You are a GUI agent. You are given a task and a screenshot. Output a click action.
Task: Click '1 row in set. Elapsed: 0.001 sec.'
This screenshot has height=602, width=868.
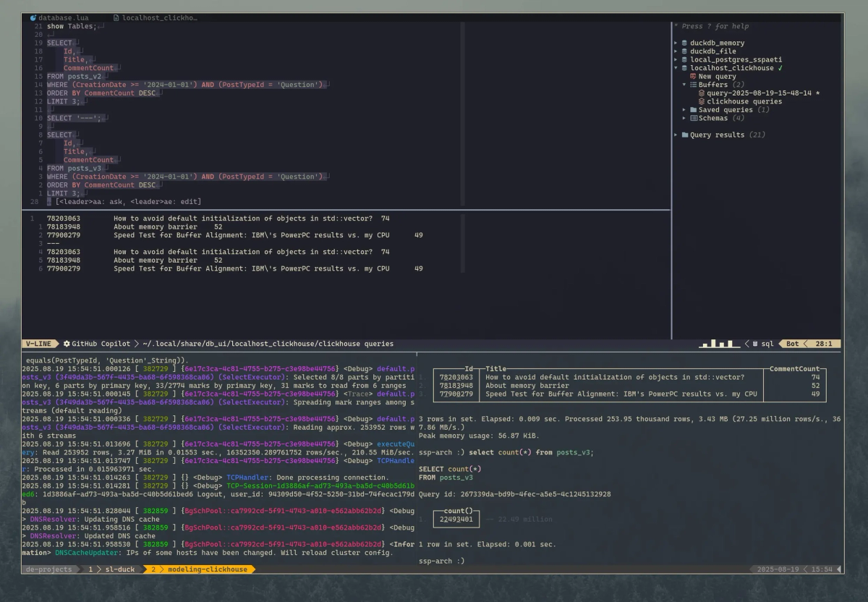[x=488, y=544]
